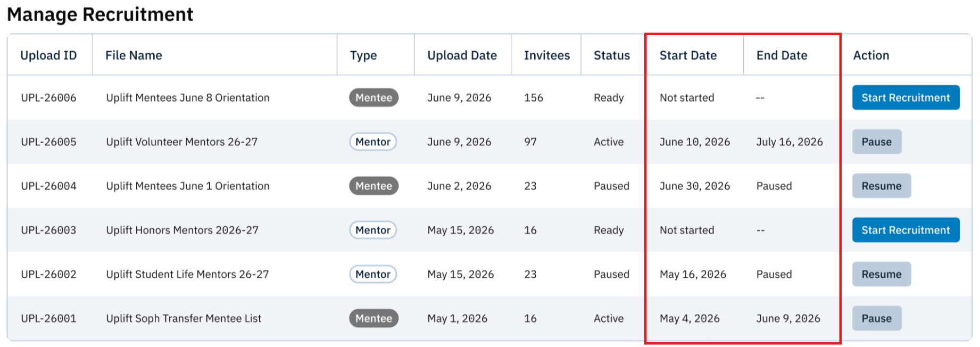This screenshot has height=347, width=980.
Task: Click Ready status in the UPL-26003 row
Action: [609, 230]
